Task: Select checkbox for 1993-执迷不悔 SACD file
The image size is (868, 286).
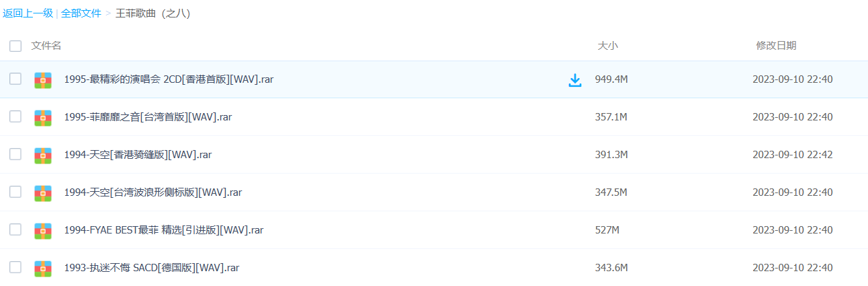Action: tap(15, 267)
